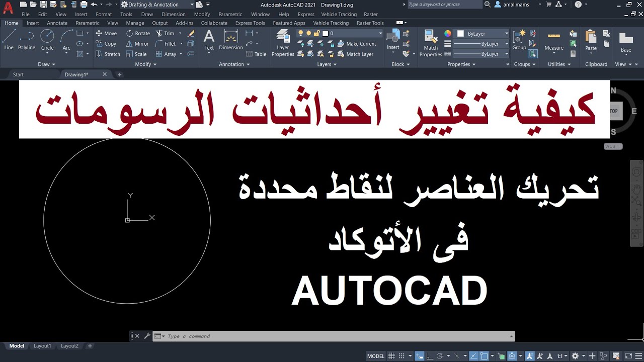
Task: Toggle object snap square icon
Action: point(484,356)
